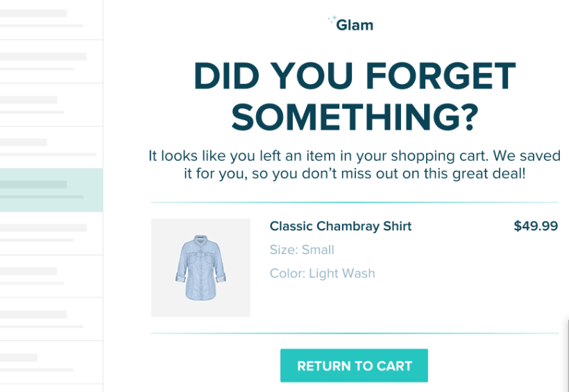Select the highlighted email in the sidebar list
This screenshot has width=569, height=392.
(51, 190)
